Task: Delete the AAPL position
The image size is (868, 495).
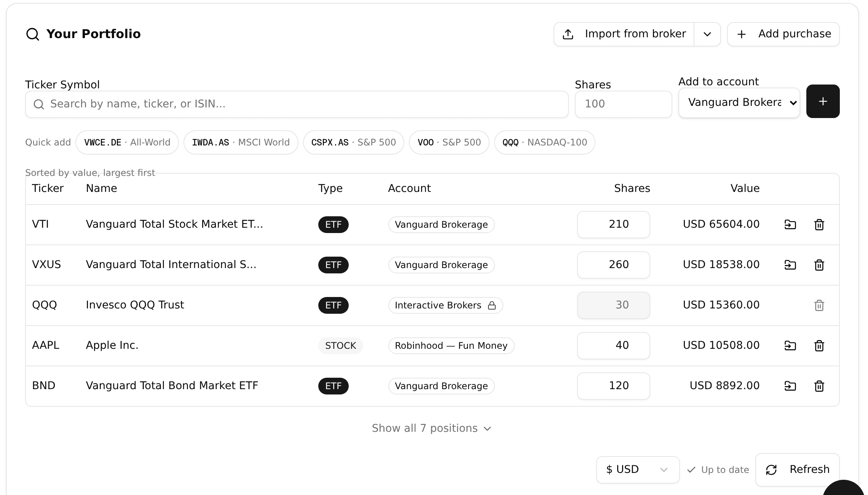Action: pyautogui.click(x=819, y=346)
